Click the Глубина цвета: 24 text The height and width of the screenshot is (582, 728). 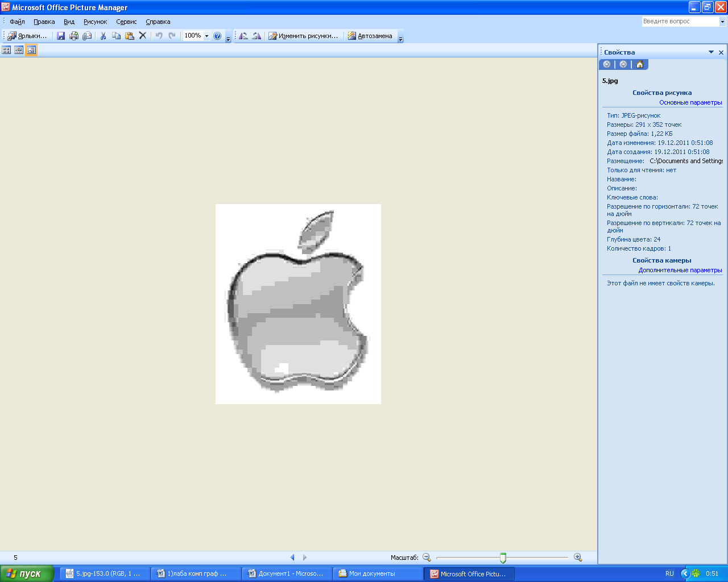(634, 239)
